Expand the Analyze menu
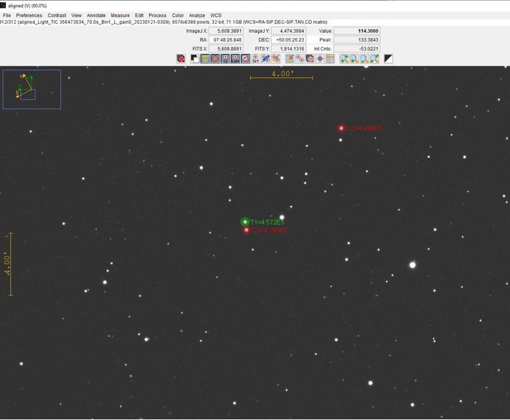Viewport: 510px width, 420px height. (197, 15)
